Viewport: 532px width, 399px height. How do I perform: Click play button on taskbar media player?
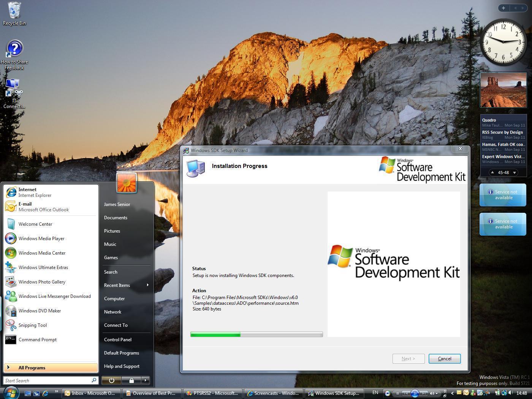pyautogui.click(x=415, y=393)
